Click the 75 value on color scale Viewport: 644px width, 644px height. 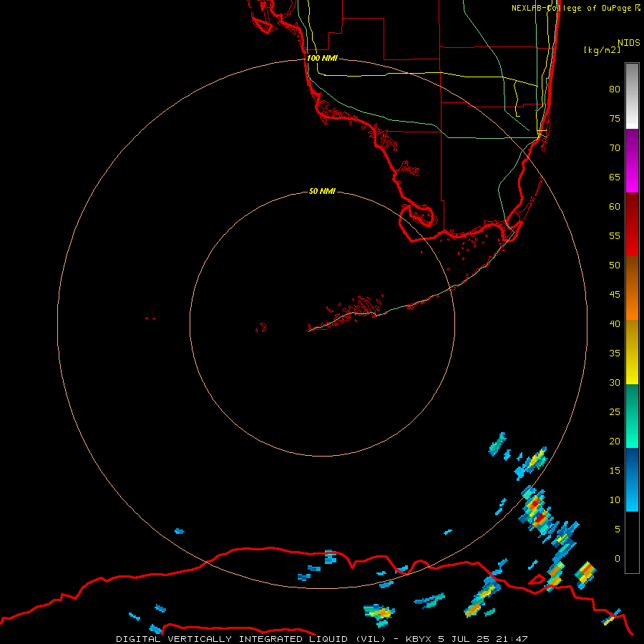pos(615,118)
